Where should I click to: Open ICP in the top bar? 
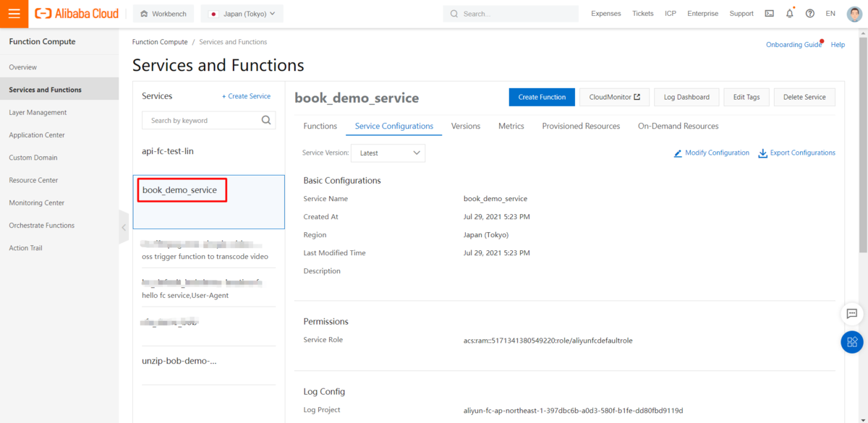[671, 14]
